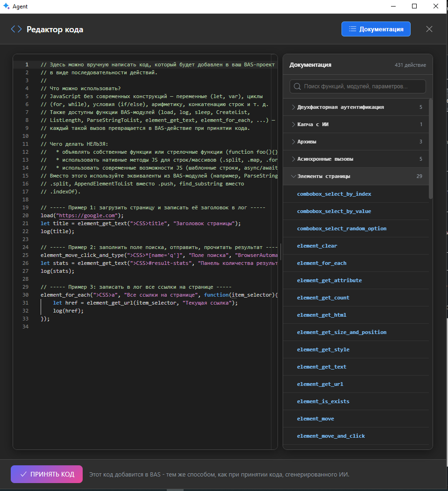Screen dimensions: 448x491
Task: Focus the "Поиск функций, модулей, параметров" search field
Action: click(x=357, y=86)
